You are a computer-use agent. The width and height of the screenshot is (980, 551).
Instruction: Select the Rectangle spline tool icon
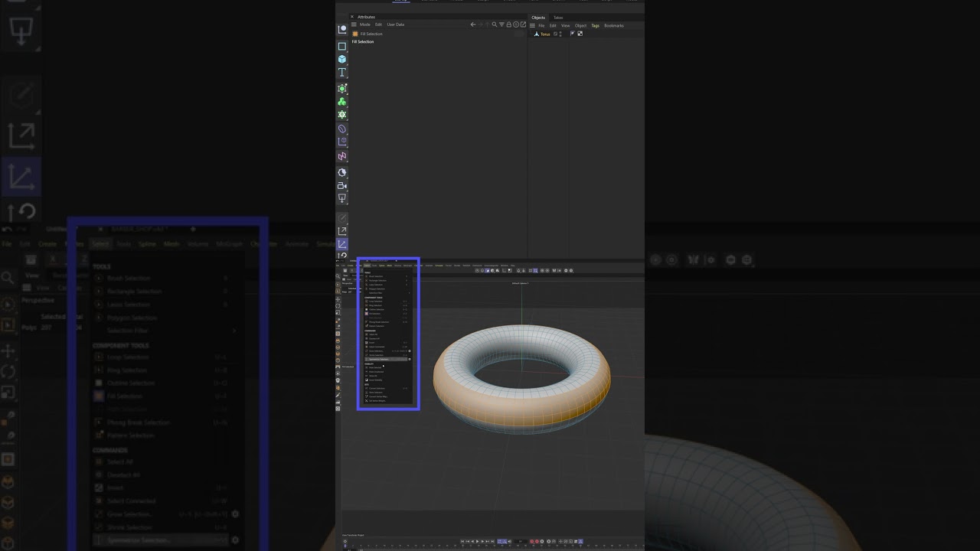[342, 46]
